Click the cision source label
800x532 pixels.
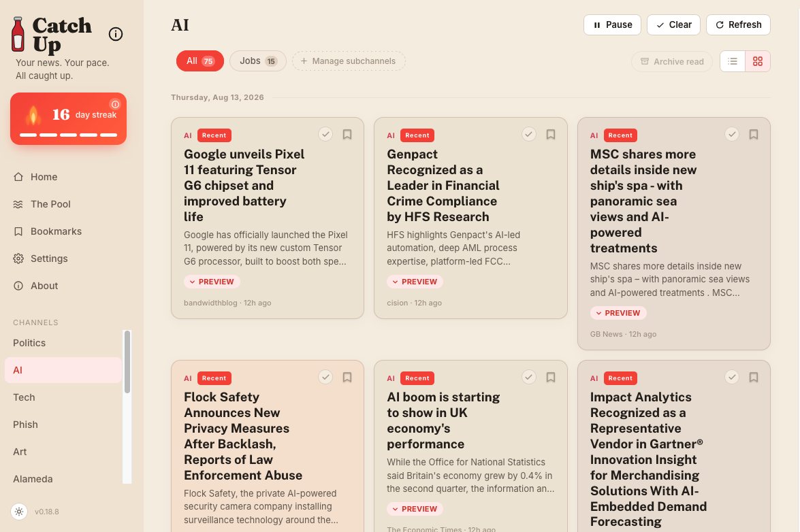pyautogui.click(x=398, y=303)
